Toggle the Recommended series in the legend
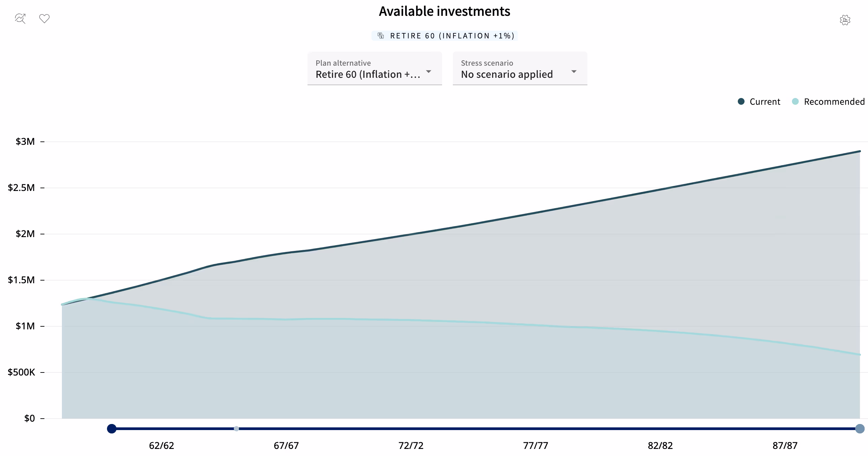868x456 pixels. pos(828,101)
